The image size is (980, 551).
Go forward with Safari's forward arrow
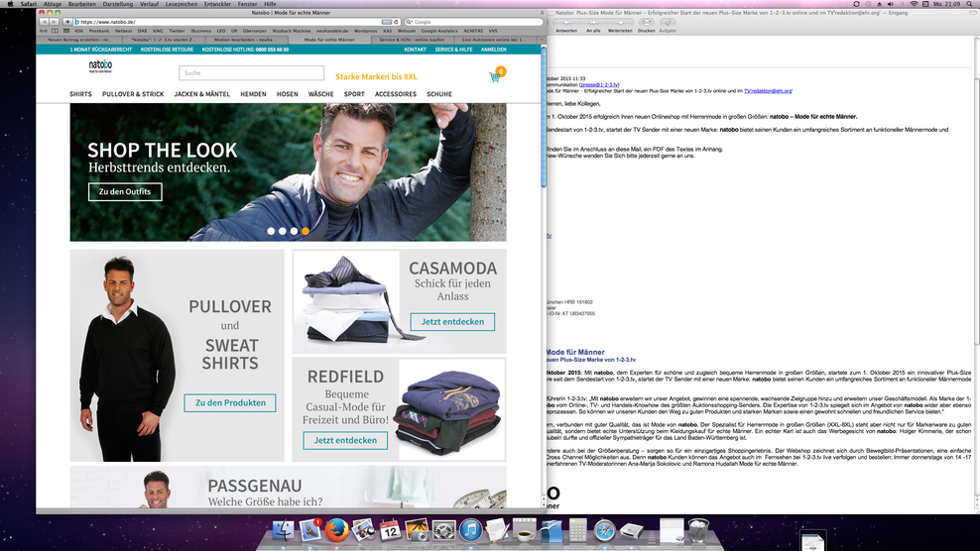(x=54, y=22)
